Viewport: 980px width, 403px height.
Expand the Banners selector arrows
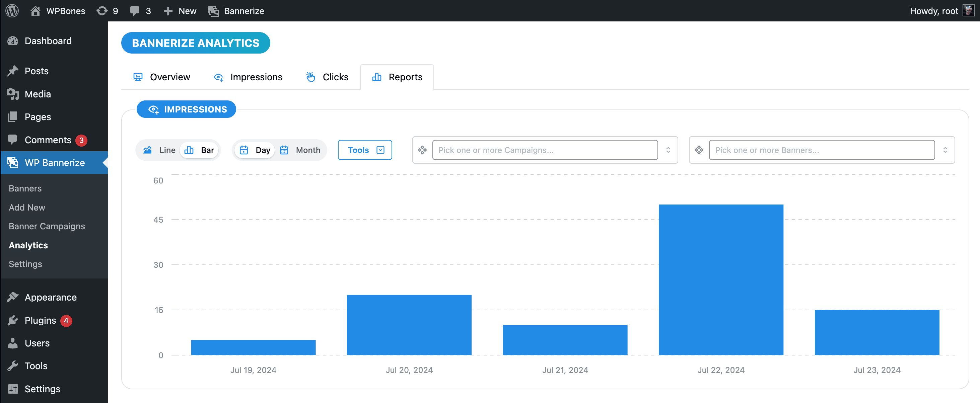tap(945, 150)
